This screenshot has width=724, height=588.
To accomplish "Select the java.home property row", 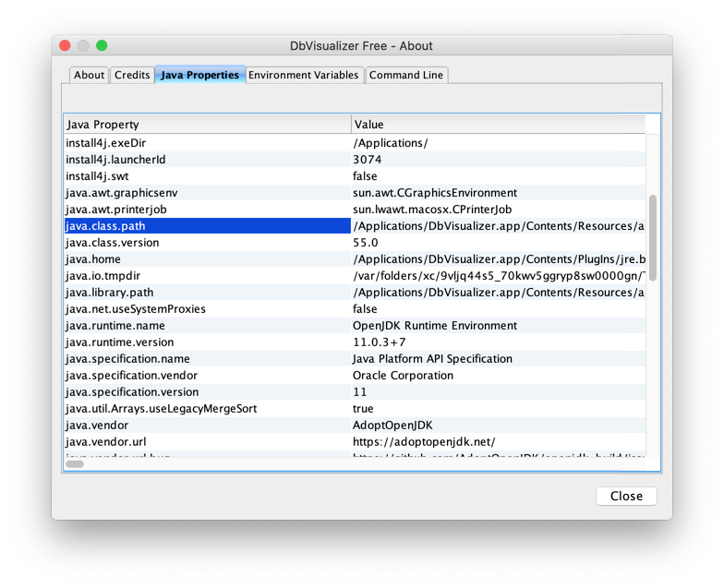I will point(207,259).
